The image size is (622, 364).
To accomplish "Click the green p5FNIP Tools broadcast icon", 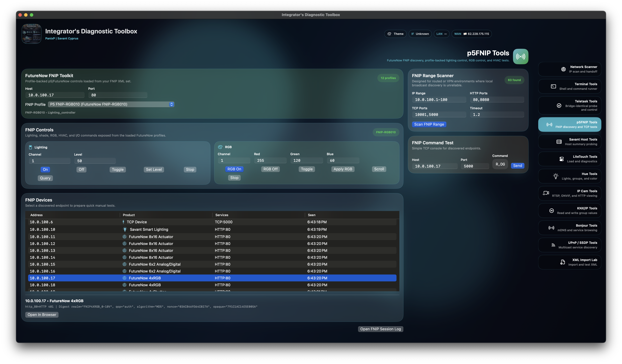I will pyautogui.click(x=521, y=57).
